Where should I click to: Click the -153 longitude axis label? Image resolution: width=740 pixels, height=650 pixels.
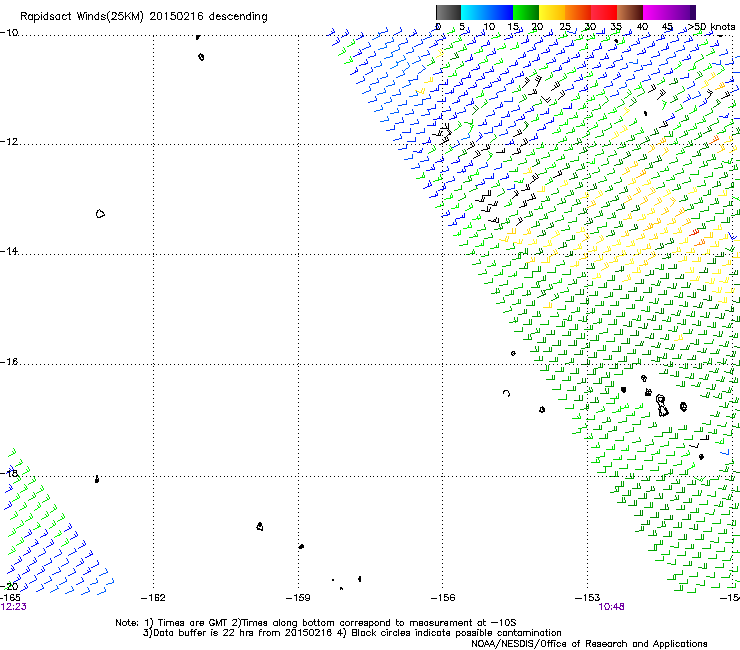[x=588, y=598]
